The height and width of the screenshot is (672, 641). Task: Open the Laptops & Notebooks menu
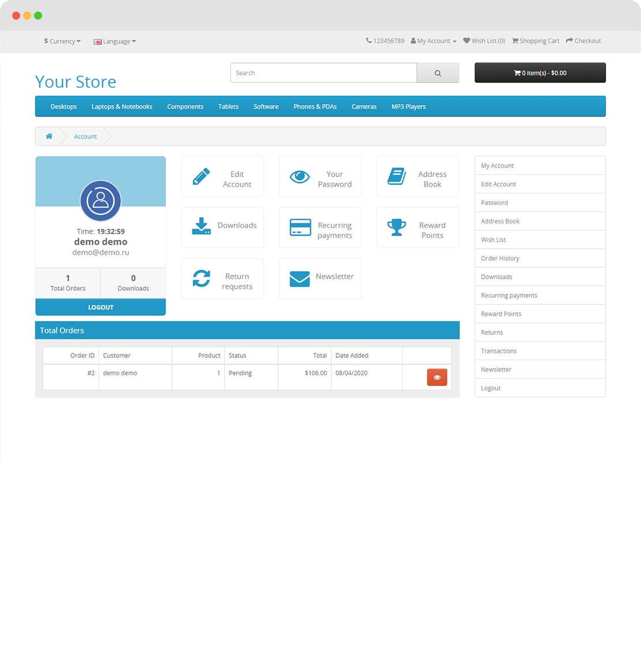(122, 107)
